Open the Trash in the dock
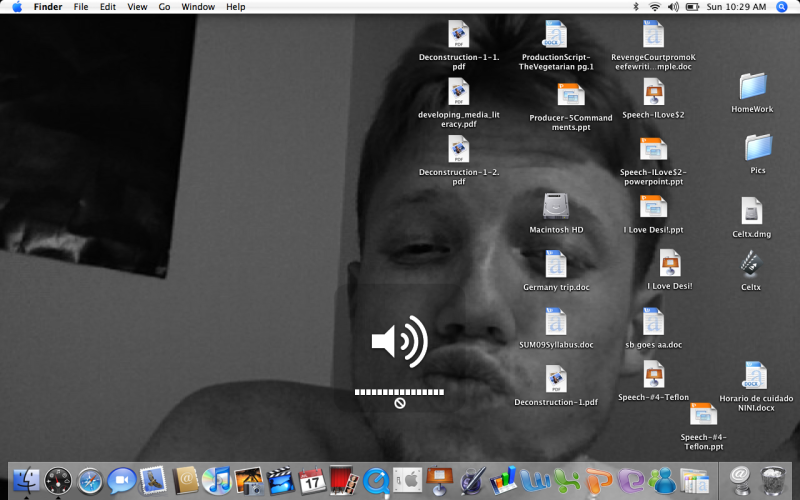Viewport: 800px width, 500px height. (x=772, y=481)
